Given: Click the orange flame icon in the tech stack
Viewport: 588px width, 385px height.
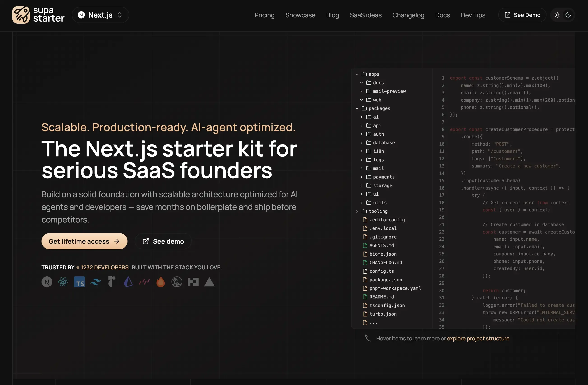Looking at the screenshot, I should 160,282.
